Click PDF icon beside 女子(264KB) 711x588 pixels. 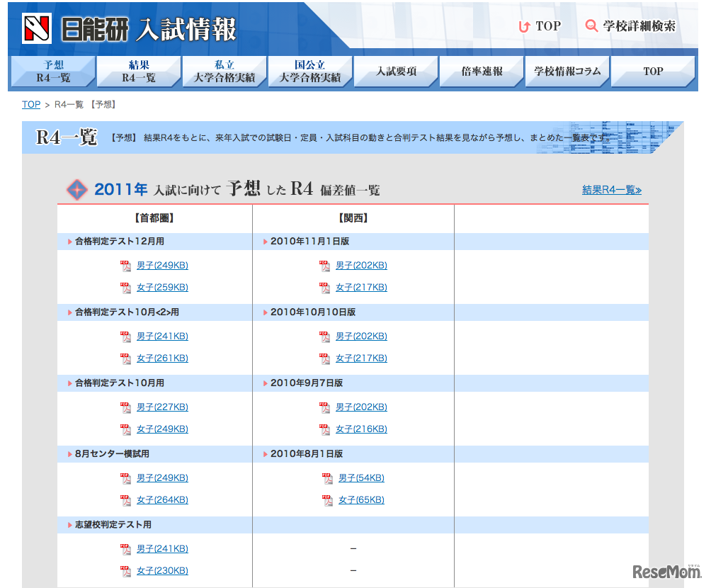pos(125,499)
